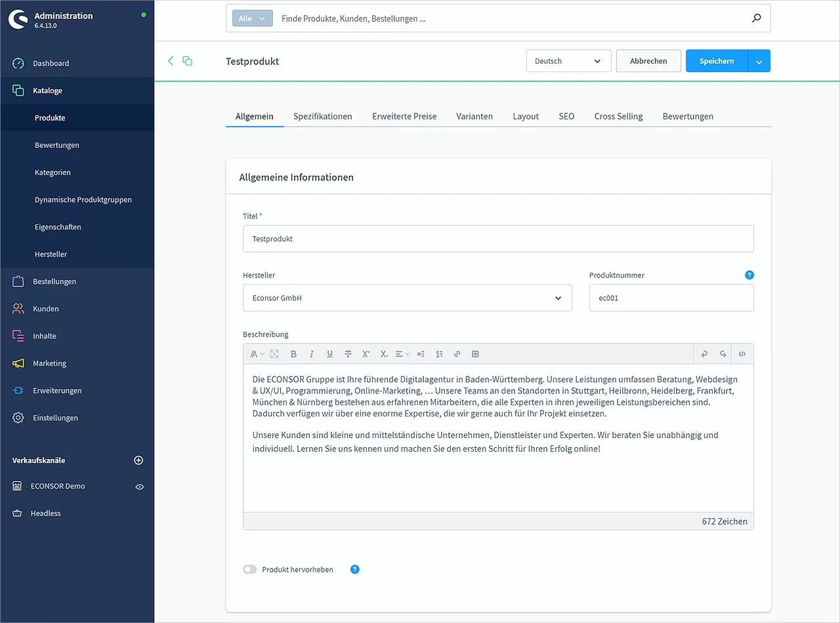Image resolution: width=840 pixels, height=623 pixels.
Task: Apply italic formatting in the description editor
Action: tap(311, 353)
